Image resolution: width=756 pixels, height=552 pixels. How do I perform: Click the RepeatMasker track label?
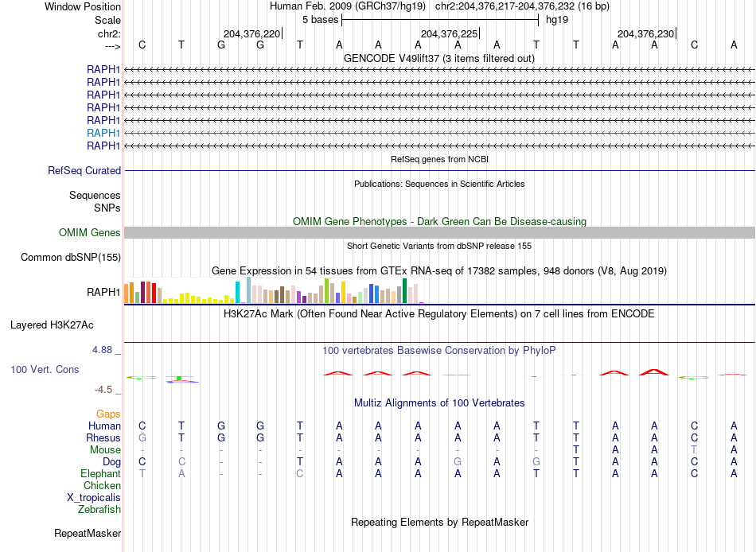pyautogui.click(x=88, y=534)
